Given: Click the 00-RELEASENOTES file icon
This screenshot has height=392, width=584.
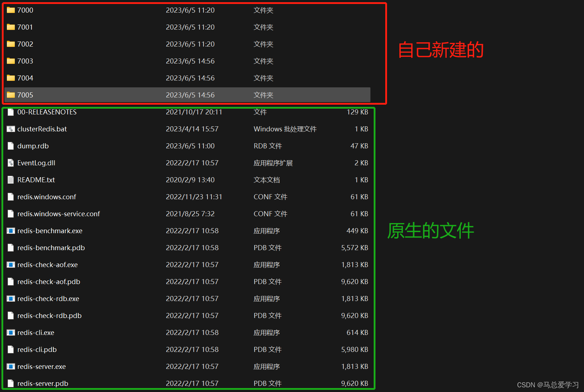Looking at the screenshot, I should (x=11, y=112).
